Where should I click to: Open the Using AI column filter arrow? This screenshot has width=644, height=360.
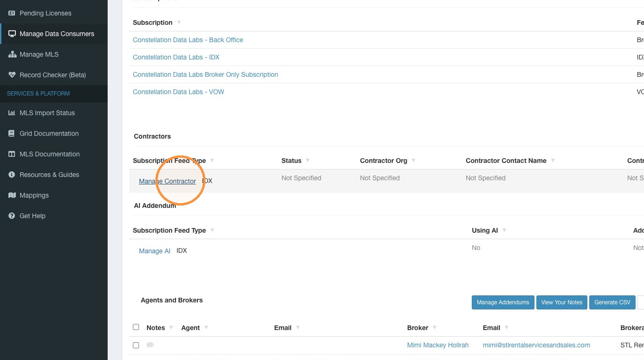point(504,230)
